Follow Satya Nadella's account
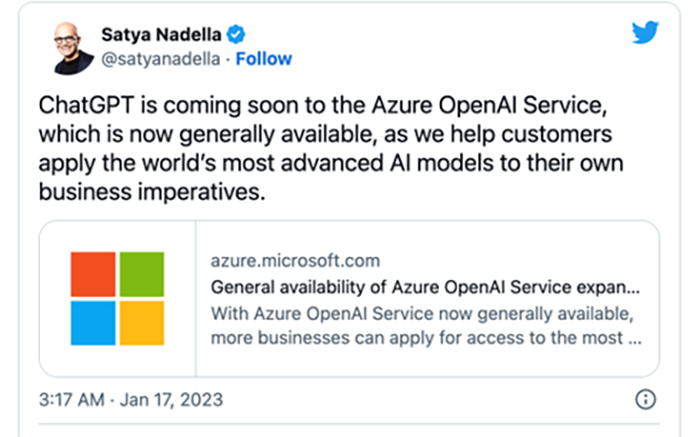Viewport: 700px width, 437px height. pyautogui.click(x=265, y=59)
